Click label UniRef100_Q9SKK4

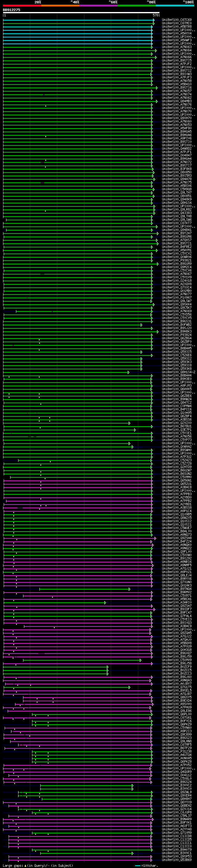click(x=177, y=305)
